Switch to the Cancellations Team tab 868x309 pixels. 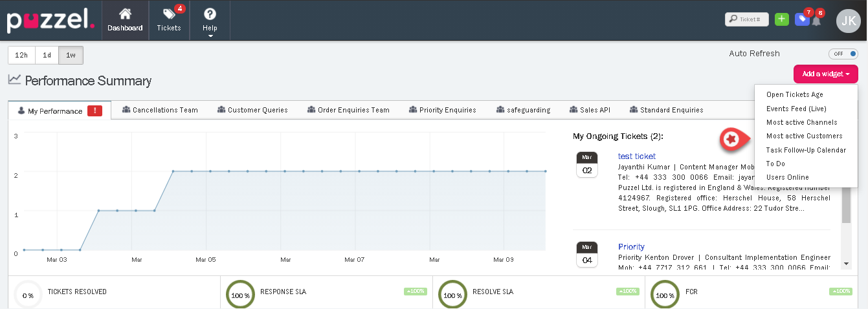click(160, 110)
